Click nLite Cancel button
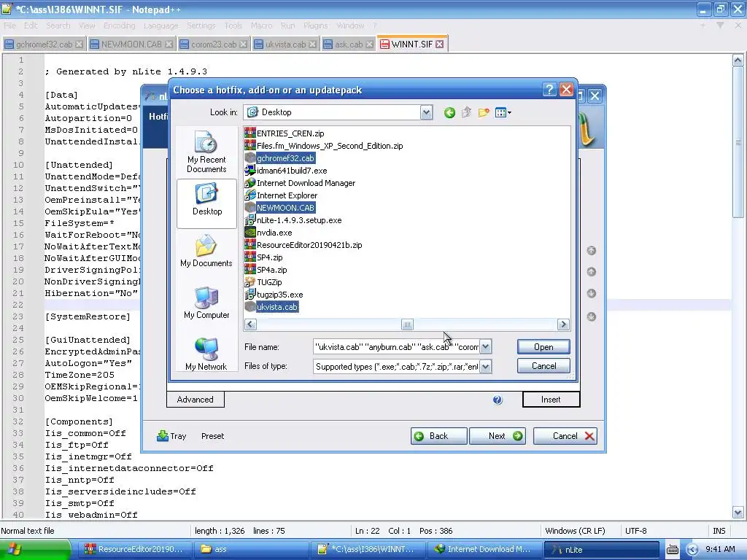The height and width of the screenshot is (560, 747). [565, 436]
